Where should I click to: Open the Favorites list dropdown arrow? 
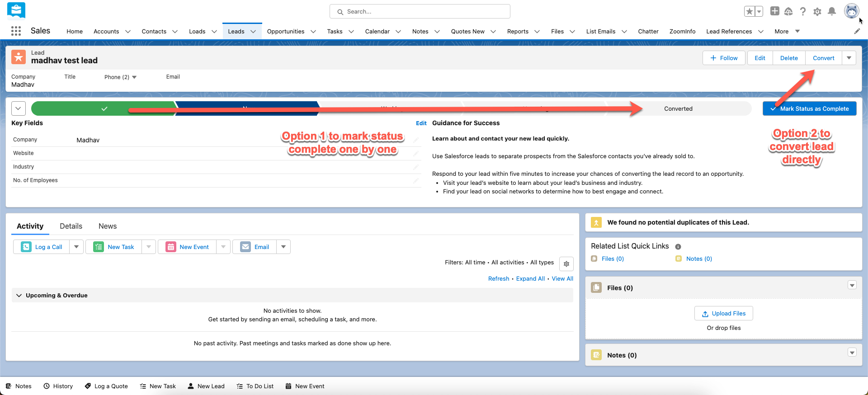pyautogui.click(x=759, y=11)
